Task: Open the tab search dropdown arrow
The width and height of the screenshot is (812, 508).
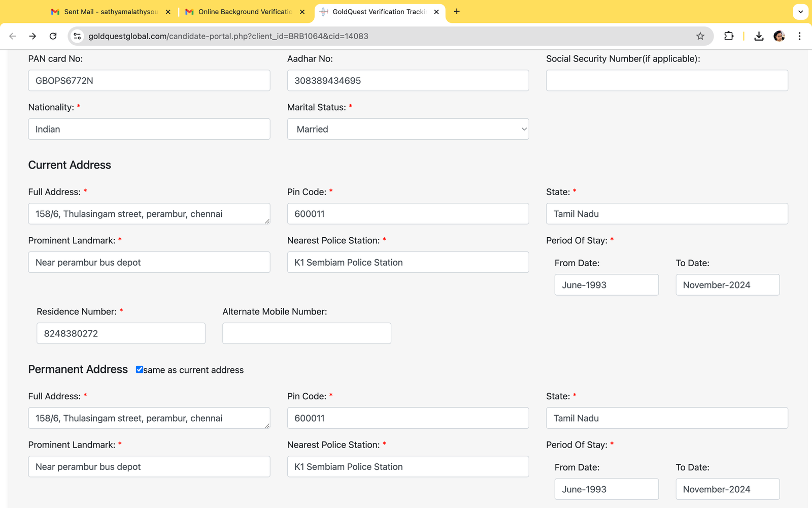Action: click(800, 12)
